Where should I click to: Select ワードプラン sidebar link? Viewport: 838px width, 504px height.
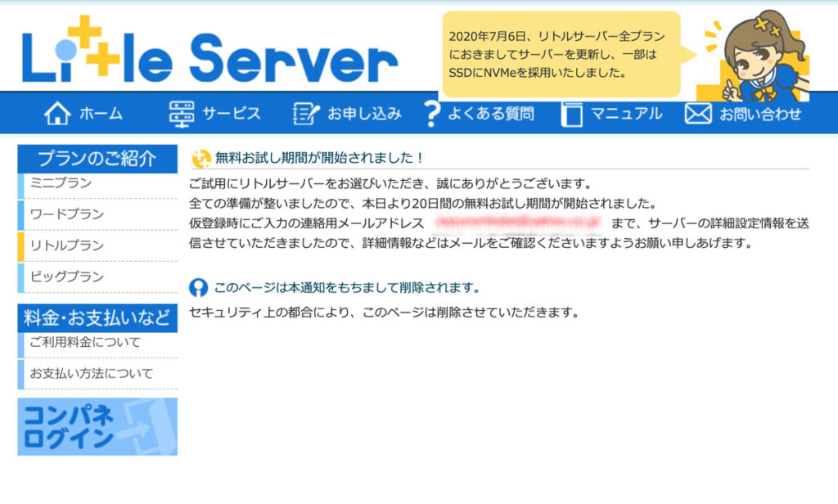click(98, 214)
